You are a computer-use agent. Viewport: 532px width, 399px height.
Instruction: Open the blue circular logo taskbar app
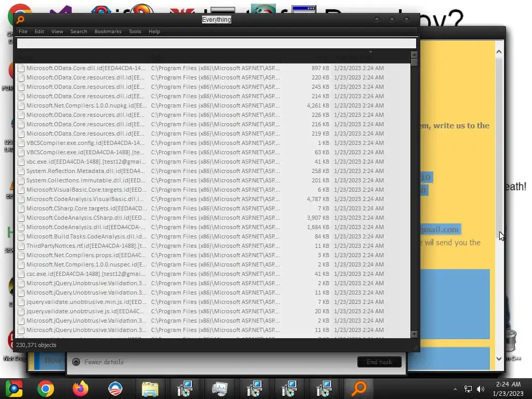point(115,389)
